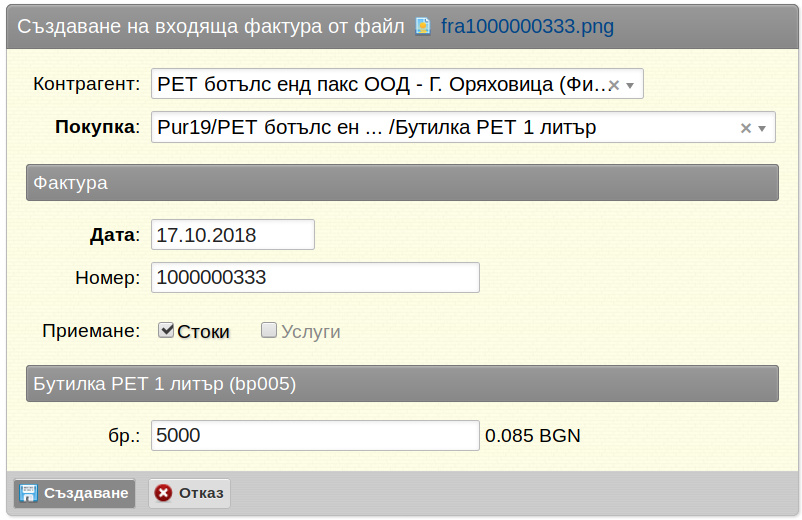Click the red cancel icon on Отказ

point(163,493)
